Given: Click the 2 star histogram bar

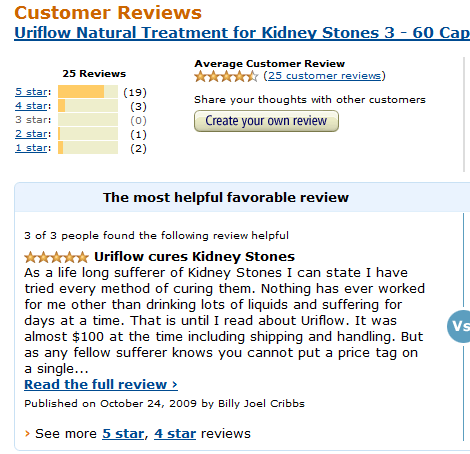Looking at the screenshot, I should [x=88, y=134].
